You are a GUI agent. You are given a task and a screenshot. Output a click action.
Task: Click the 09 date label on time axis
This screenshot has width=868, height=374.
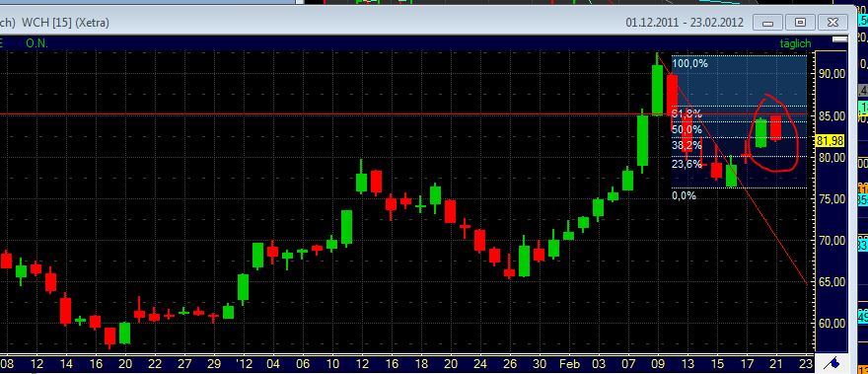coord(657,364)
